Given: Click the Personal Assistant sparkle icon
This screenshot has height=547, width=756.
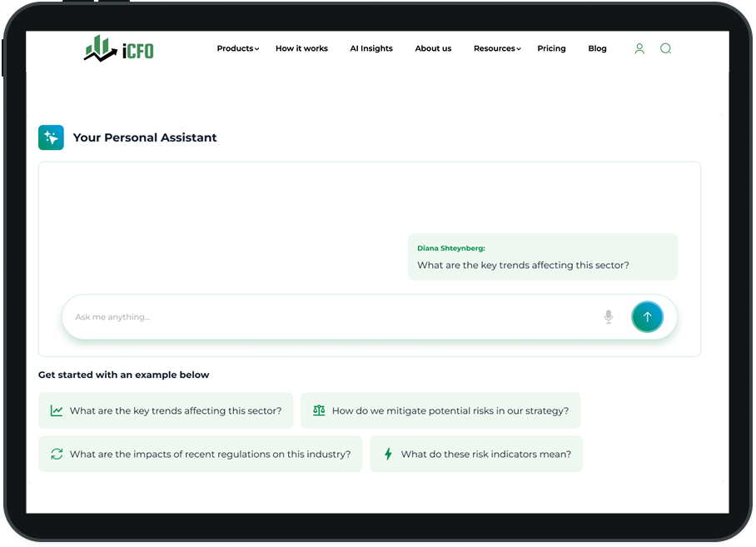Looking at the screenshot, I should 51,137.
